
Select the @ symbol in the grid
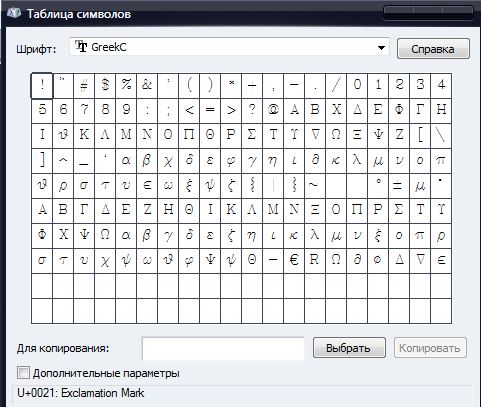click(x=273, y=111)
